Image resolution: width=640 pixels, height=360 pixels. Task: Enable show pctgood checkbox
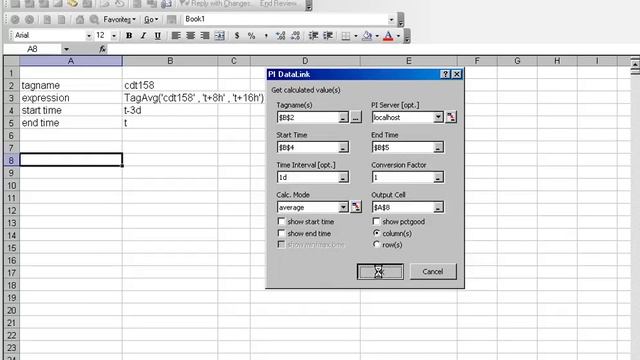(x=376, y=221)
